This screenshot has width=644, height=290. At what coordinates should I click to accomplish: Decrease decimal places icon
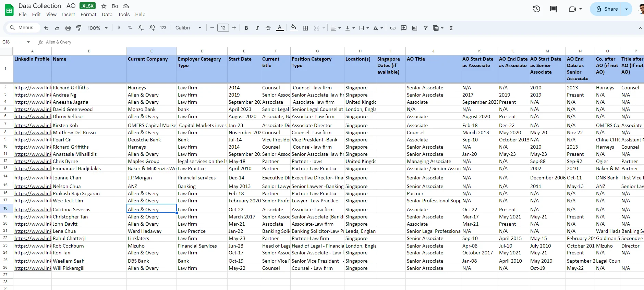pyautogui.click(x=141, y=28)
